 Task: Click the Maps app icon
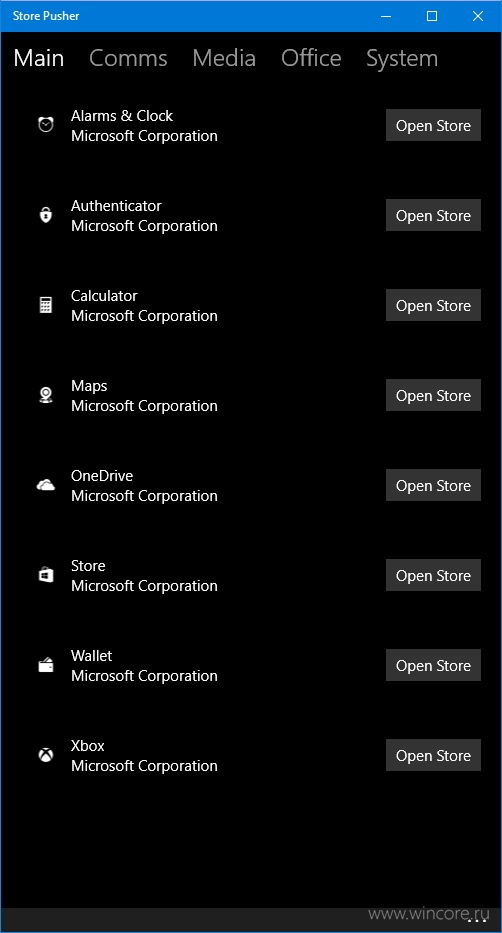tap(46, 395)
